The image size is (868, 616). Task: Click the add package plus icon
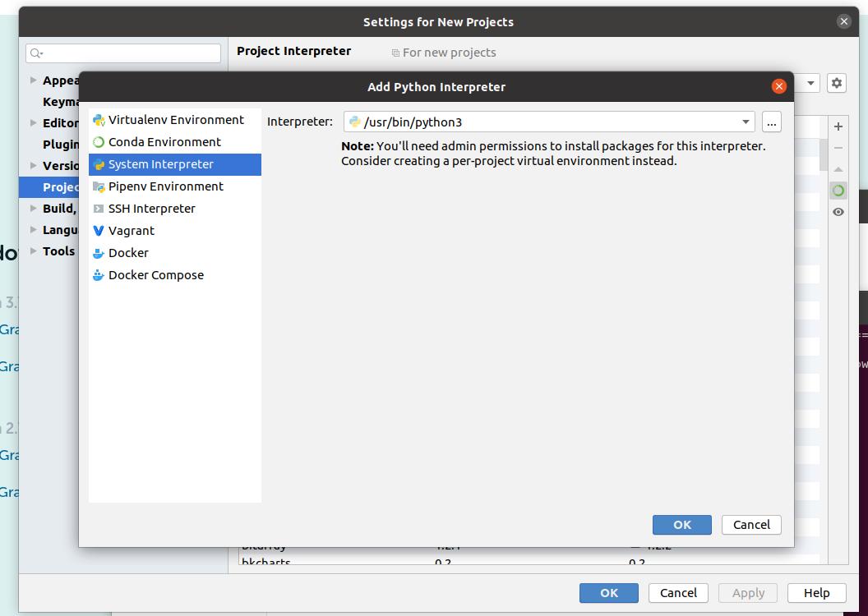838,126
